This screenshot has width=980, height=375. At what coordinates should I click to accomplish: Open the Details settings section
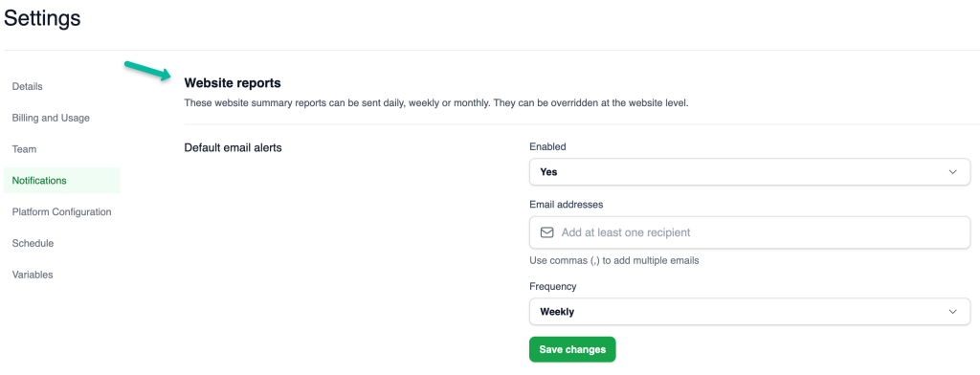click(x=28, y=86)
